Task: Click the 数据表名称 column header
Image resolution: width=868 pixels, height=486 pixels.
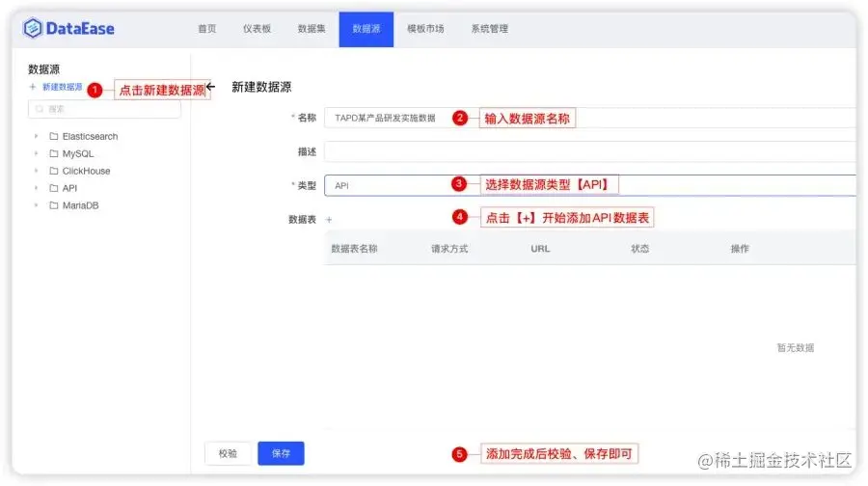Action: click(354, 249)
